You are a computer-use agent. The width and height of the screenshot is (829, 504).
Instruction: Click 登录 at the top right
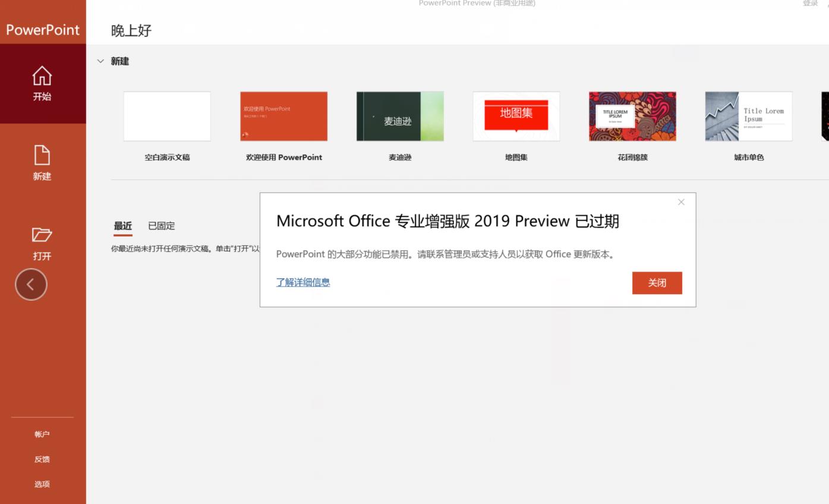(x=811, y=3)
